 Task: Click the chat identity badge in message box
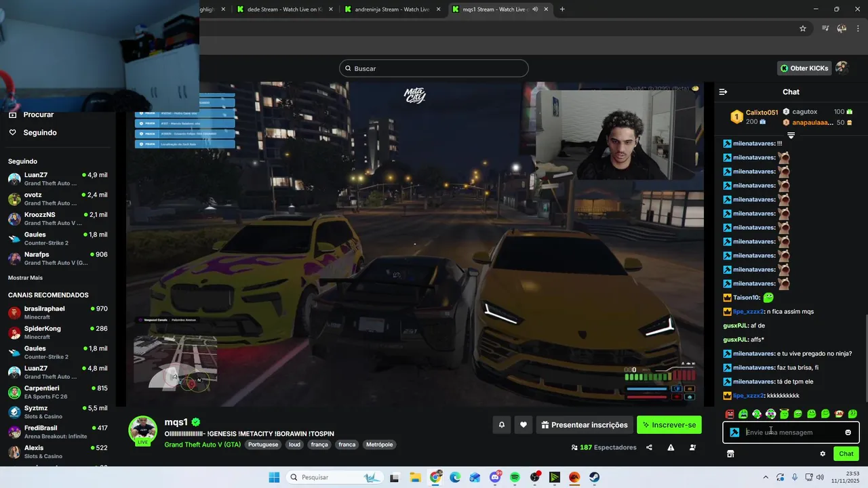734,432
